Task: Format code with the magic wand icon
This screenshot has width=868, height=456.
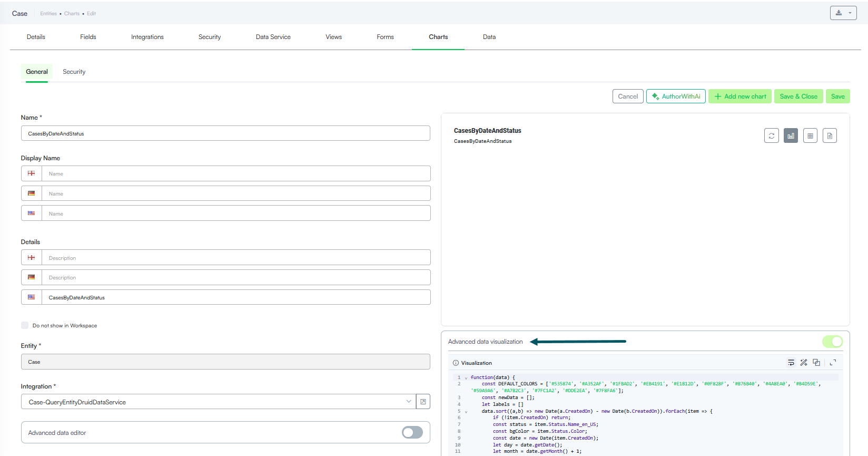Action: click(x=804, y=362)
